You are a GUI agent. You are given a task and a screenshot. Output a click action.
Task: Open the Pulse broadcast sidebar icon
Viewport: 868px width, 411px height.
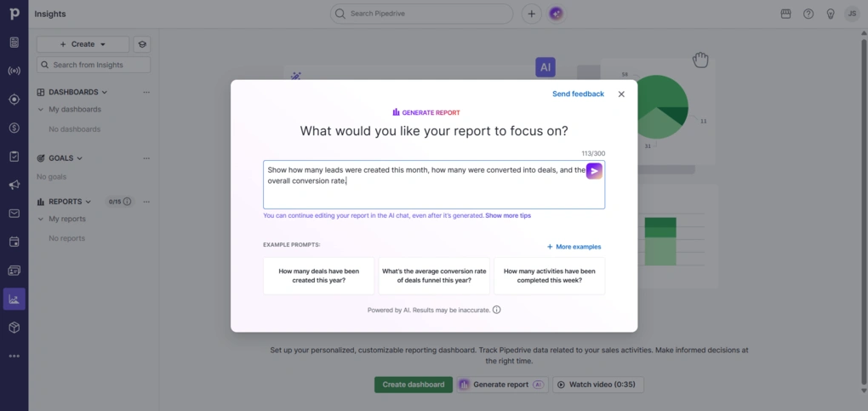(14, 71)
